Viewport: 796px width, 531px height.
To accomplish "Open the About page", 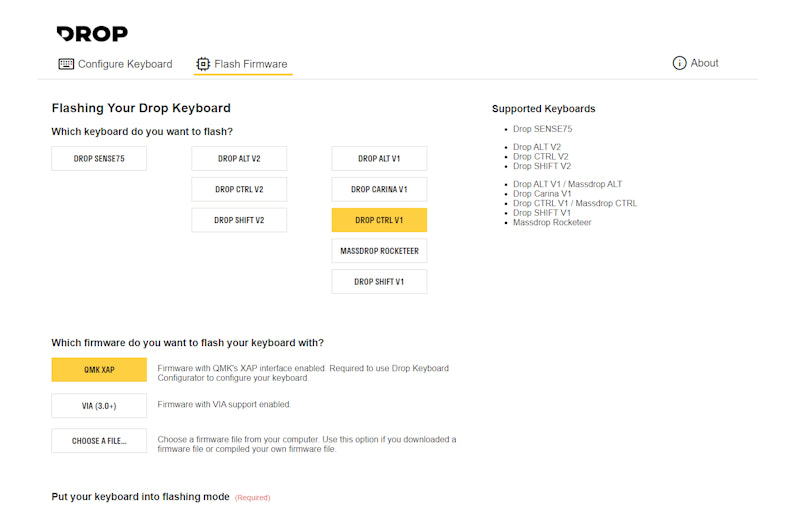I will (x=704, y=63).
